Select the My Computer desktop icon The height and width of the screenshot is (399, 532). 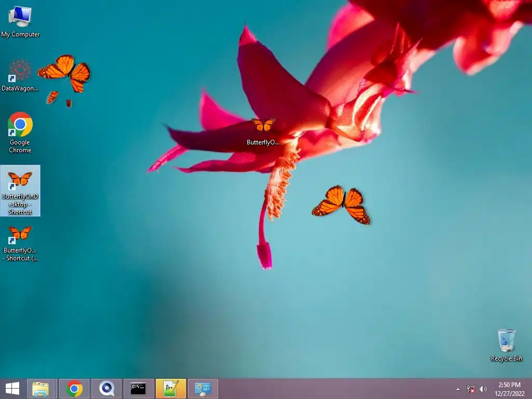coord(20,22)
